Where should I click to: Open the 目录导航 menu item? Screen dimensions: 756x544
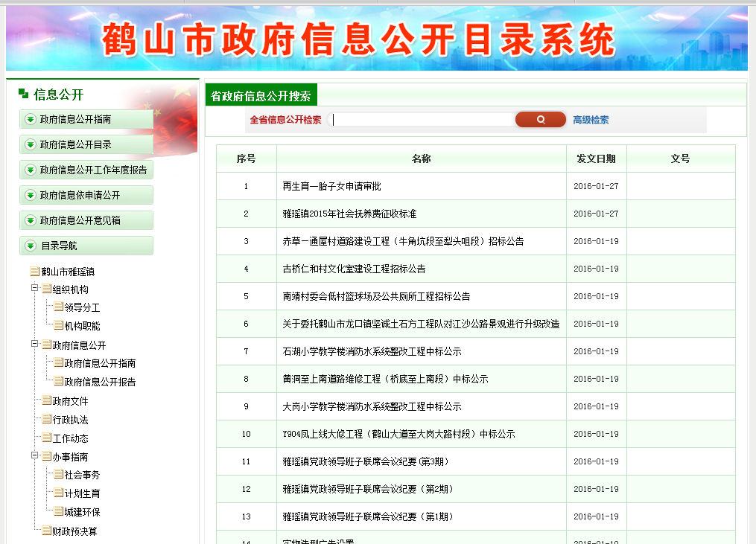[x=59, y=246]
